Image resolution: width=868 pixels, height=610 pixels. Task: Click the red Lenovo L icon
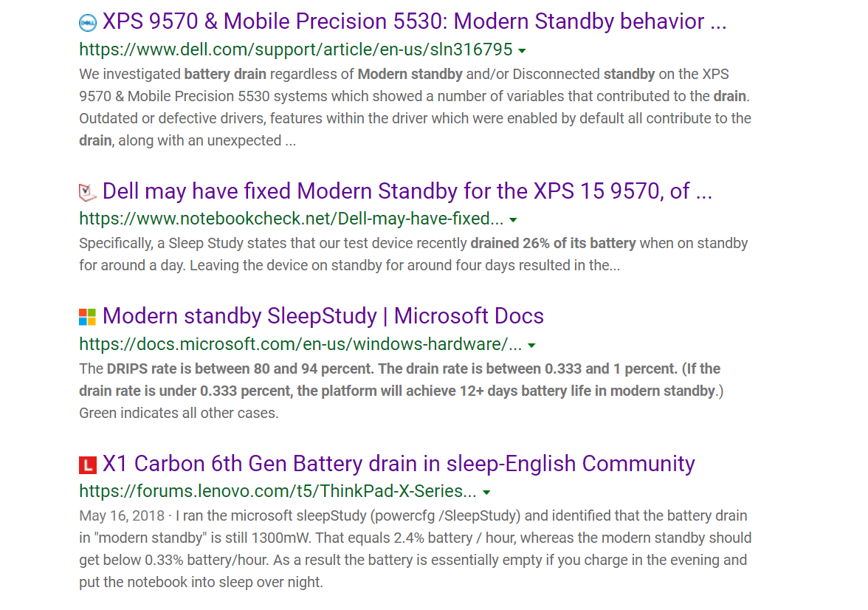87,465
